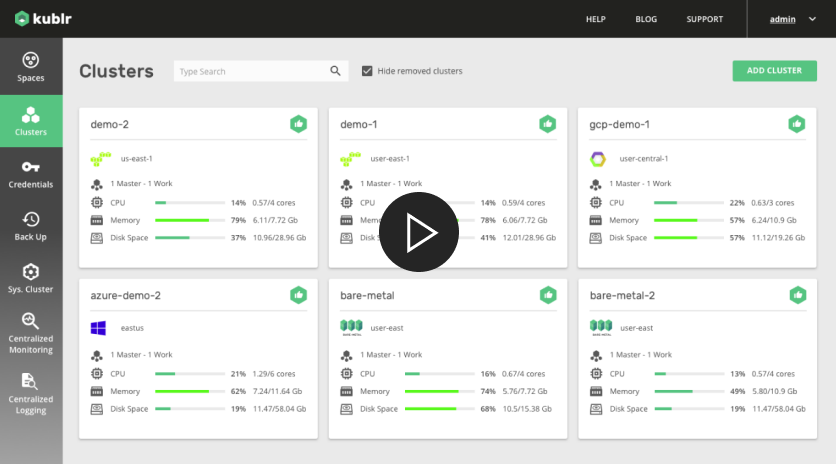Click the kublr logo

tap(43, 19)
